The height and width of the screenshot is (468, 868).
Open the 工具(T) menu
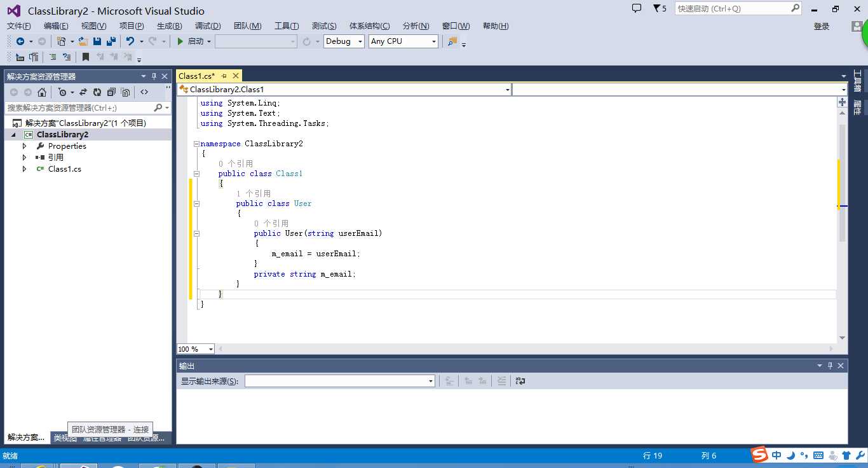[x=287, y=26]
